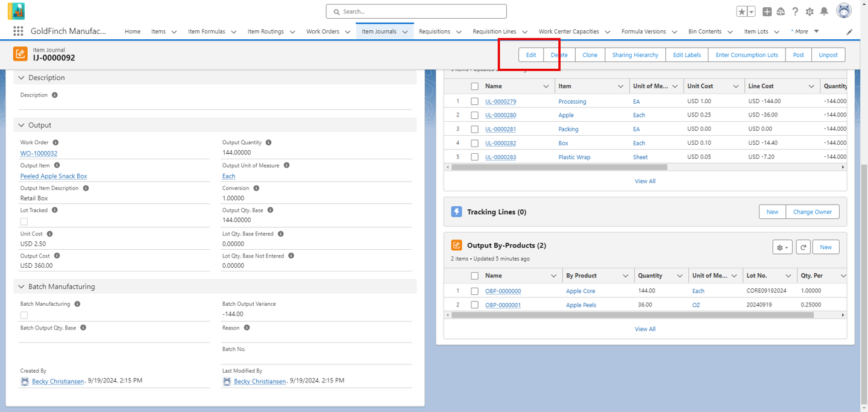Click the Clone button
This screenshot has height=412, width=868.
590,55
